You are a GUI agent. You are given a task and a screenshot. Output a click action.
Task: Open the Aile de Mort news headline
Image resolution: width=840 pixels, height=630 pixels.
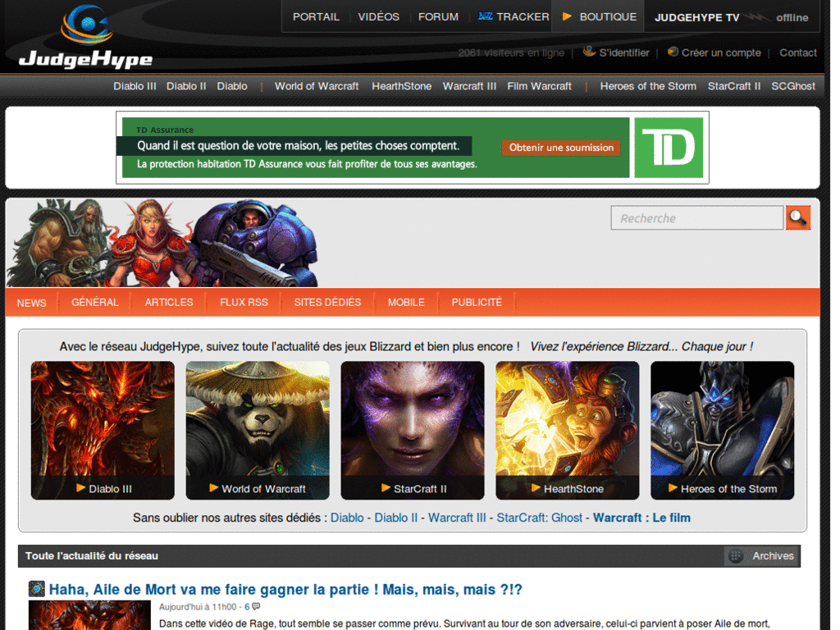(x=285, y=589)
